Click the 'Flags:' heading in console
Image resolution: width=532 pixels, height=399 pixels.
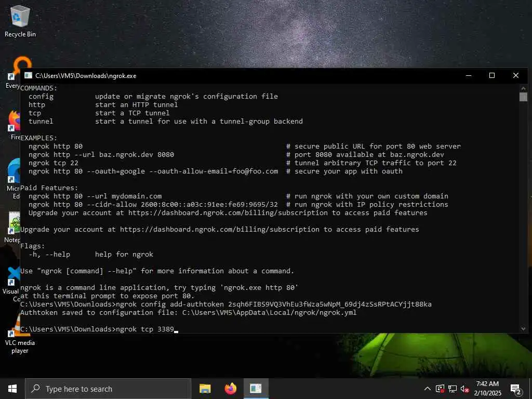tap(33, 246)
